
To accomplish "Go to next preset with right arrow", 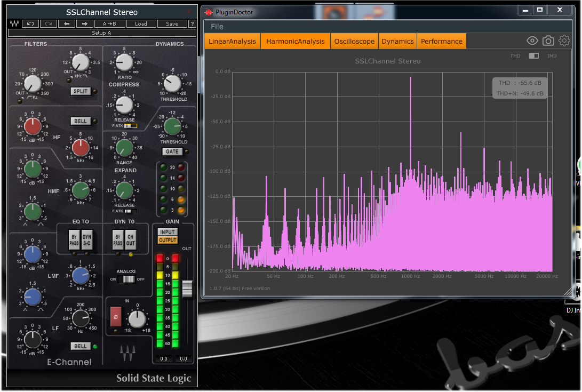I will (x=85, y=24).
